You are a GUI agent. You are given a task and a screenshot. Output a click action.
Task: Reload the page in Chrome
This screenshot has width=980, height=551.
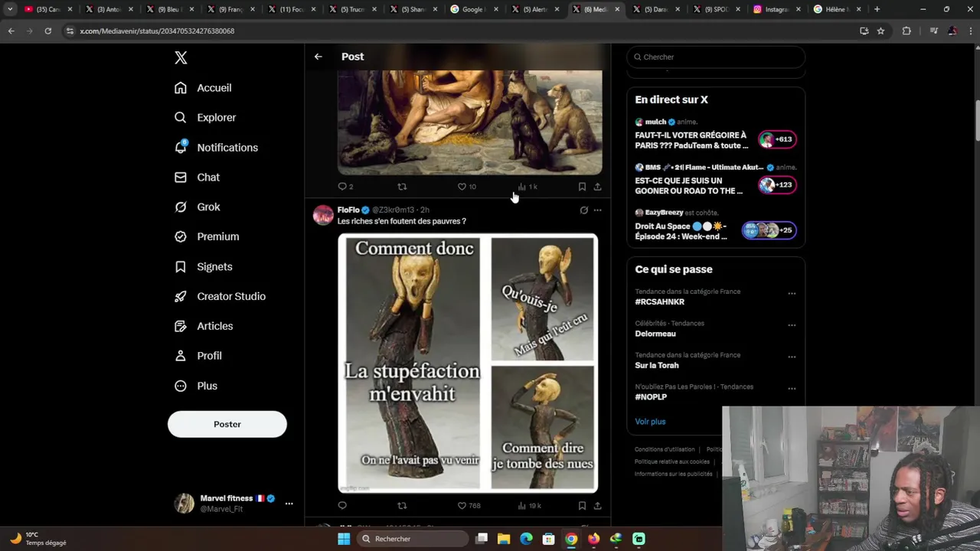click(47, 31)
